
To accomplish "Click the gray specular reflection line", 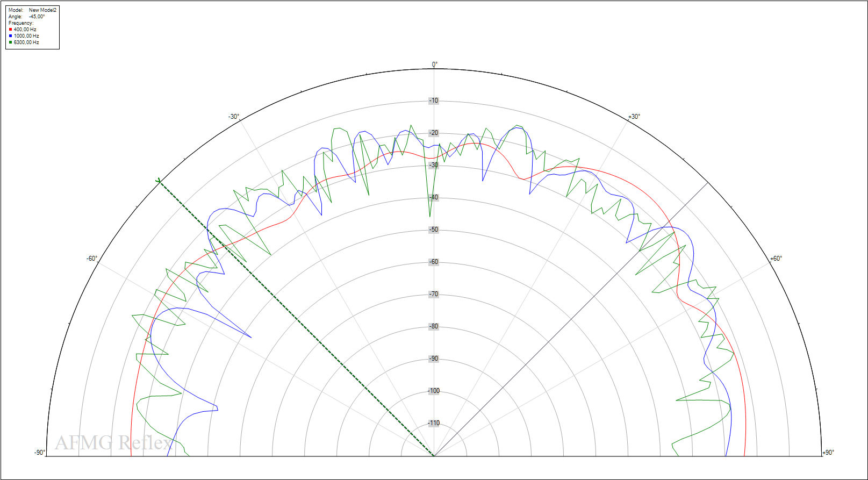I will [x=571, y=319].
